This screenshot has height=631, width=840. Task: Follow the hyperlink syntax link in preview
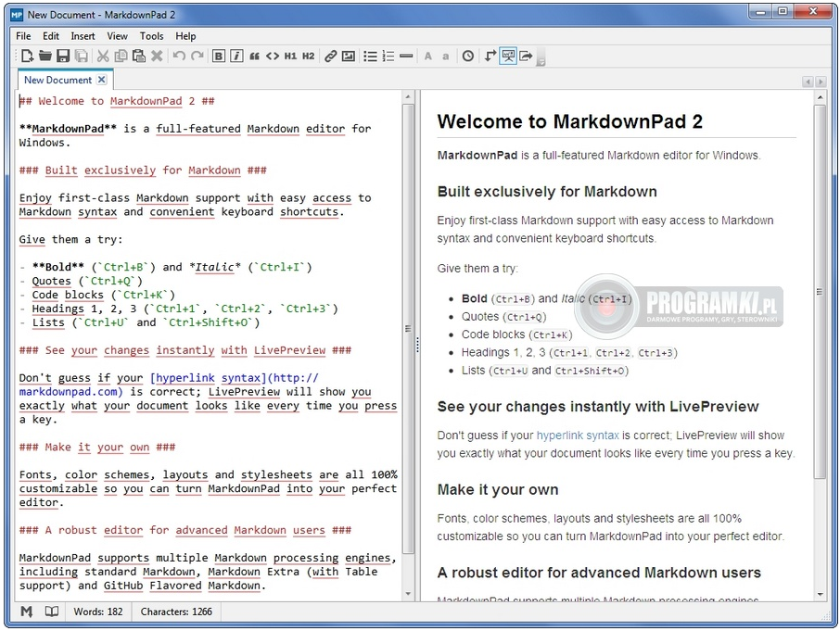pyautogui.click(x=578, y=435)
